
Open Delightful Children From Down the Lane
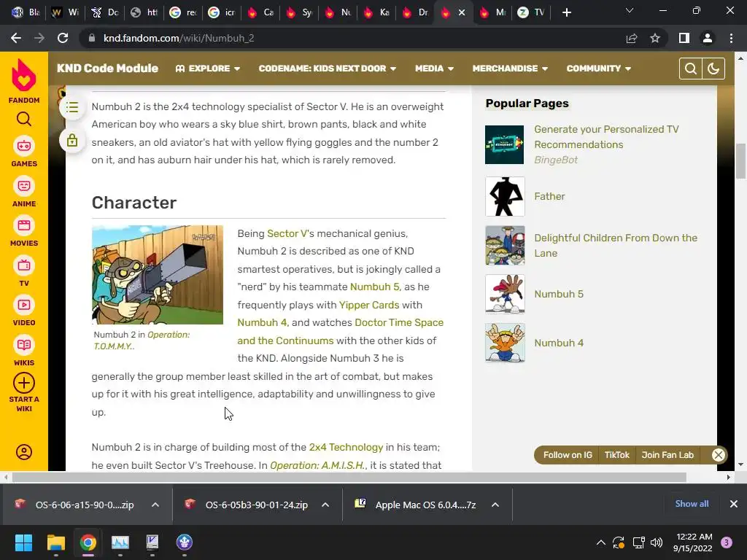616,245
